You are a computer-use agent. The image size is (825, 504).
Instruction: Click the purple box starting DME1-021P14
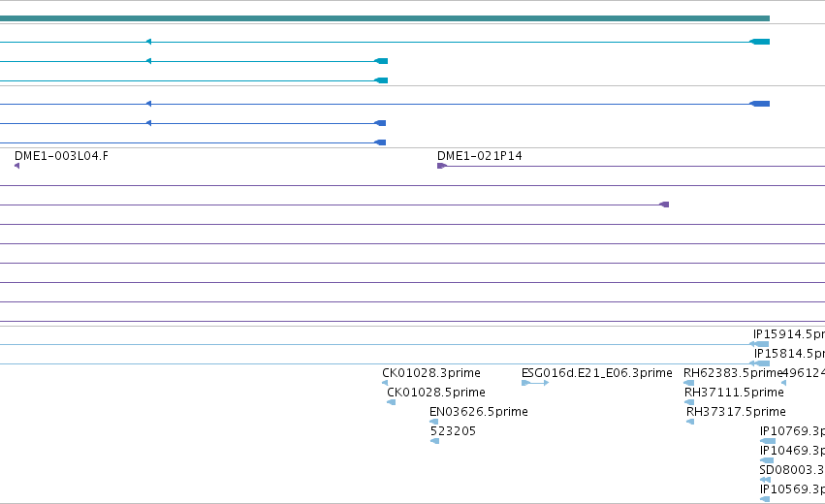(441, 166)
